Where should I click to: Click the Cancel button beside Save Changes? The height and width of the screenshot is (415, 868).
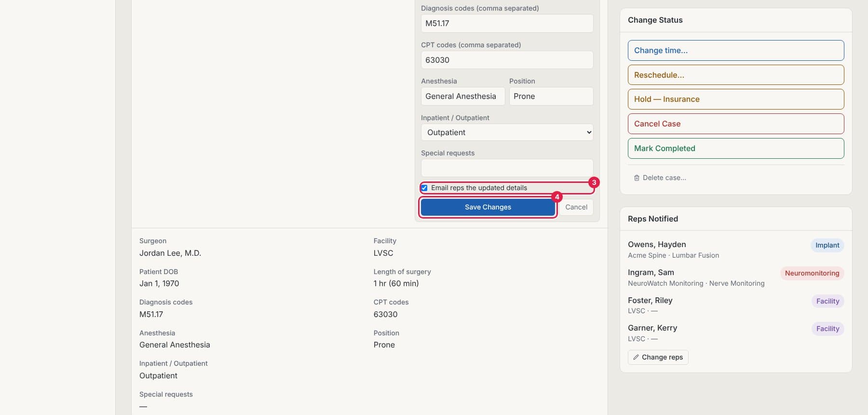tap(576, 207)
